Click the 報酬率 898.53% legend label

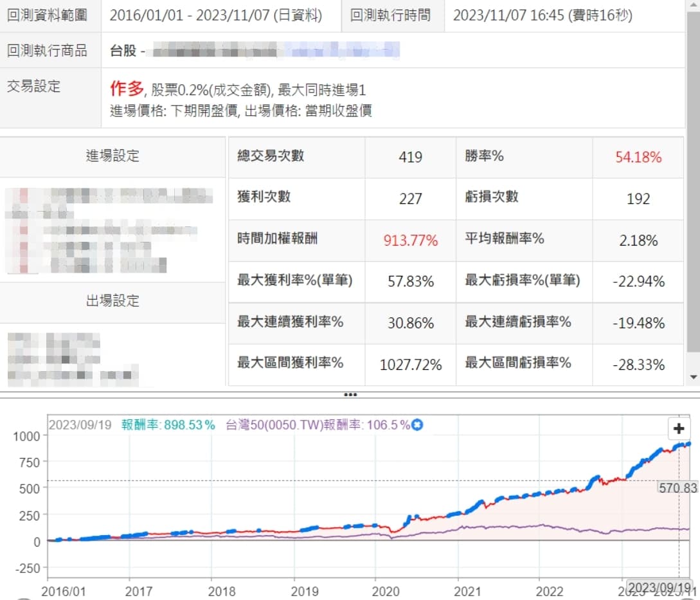(168, 425)
